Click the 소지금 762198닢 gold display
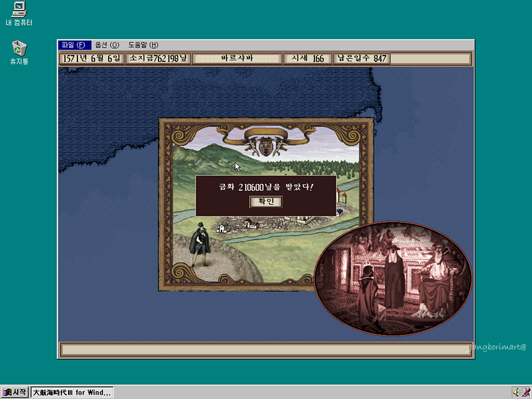Screen dimensions: 532x399 (158, 59)
